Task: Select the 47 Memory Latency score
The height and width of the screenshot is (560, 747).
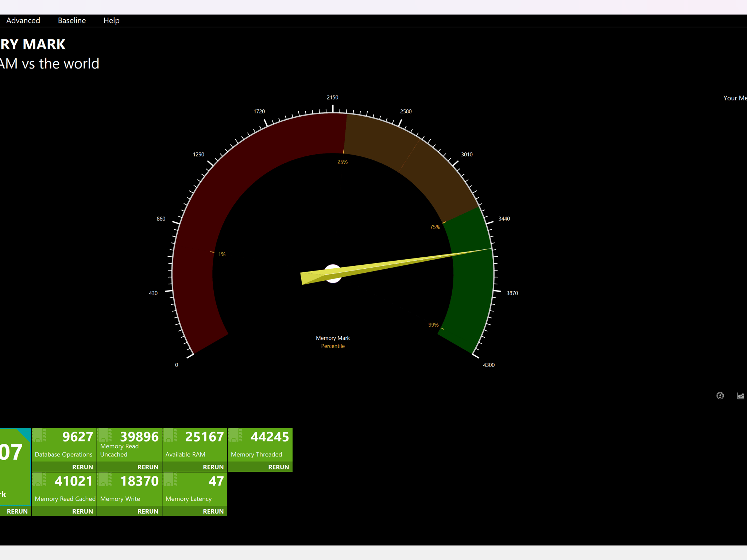Action: [x=216, y=481]
